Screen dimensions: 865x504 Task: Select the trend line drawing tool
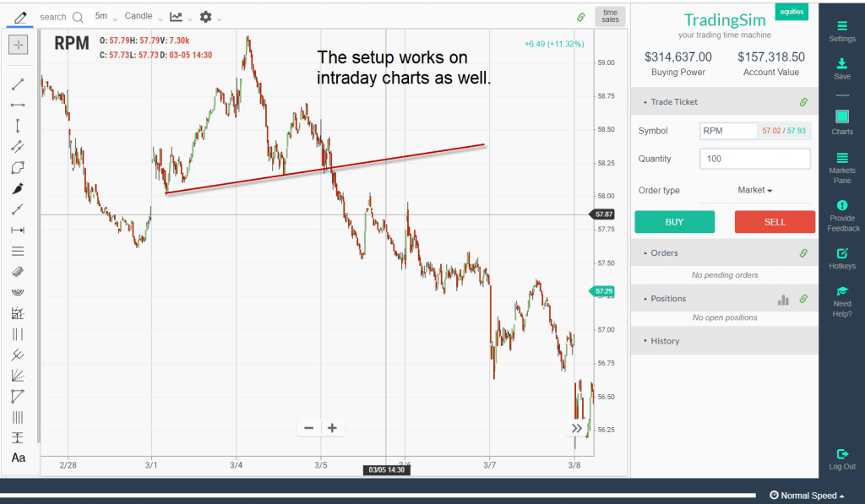(x=18, y=84)
